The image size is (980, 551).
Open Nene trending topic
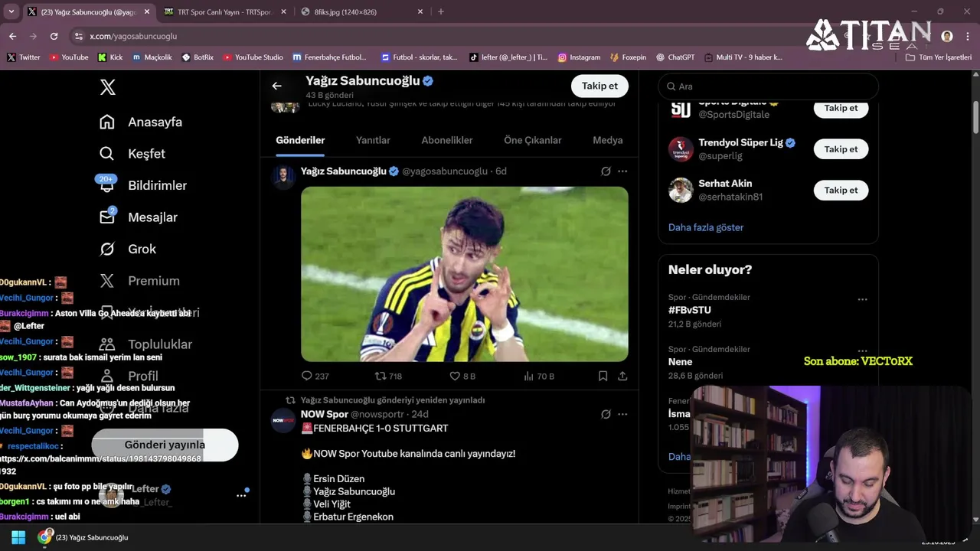click(x=680, y=362)
